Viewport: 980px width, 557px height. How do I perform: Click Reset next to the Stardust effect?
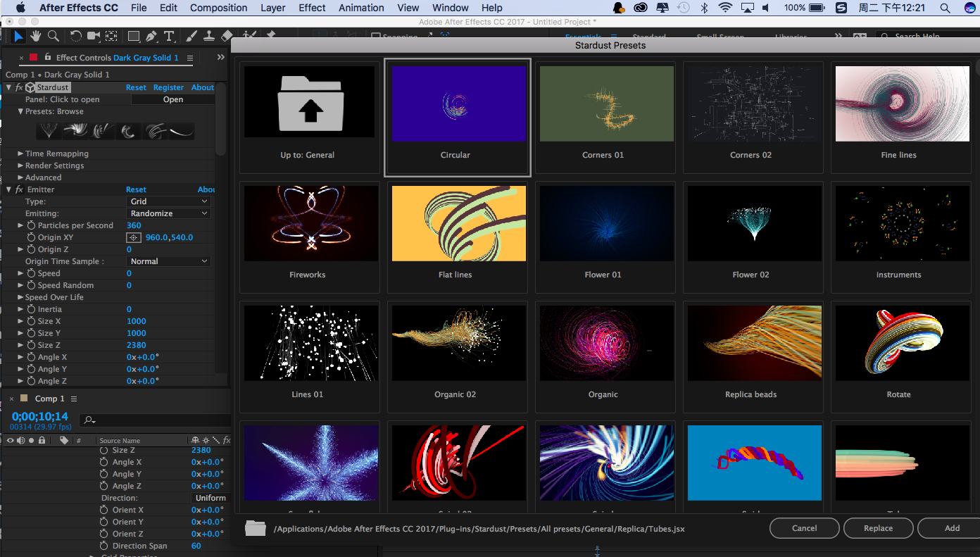click(136, 87)
